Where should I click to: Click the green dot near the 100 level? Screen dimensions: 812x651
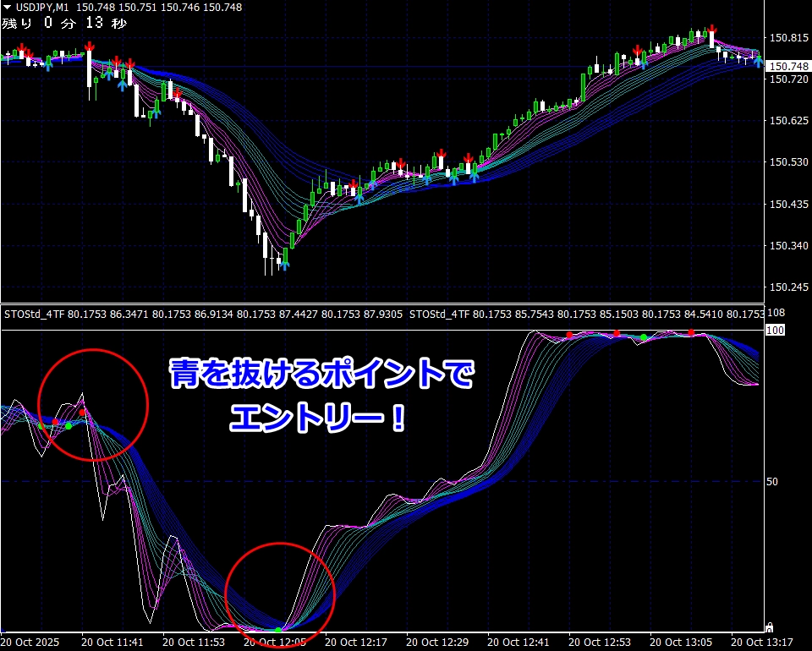point(644,337)
